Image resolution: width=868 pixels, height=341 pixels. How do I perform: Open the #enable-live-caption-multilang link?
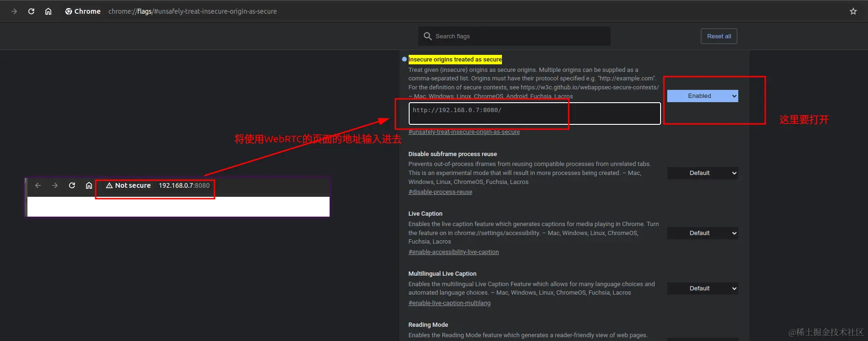coord(449,303)
